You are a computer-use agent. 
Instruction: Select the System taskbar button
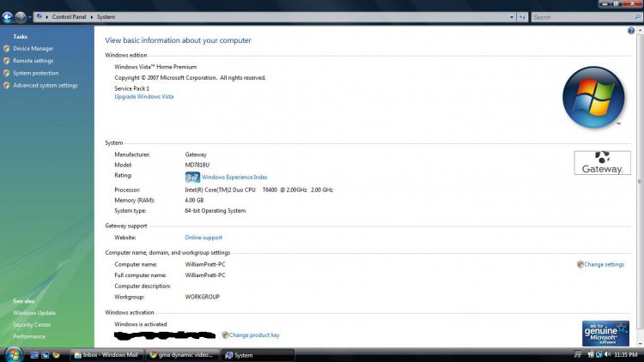(x=258, y=355)
